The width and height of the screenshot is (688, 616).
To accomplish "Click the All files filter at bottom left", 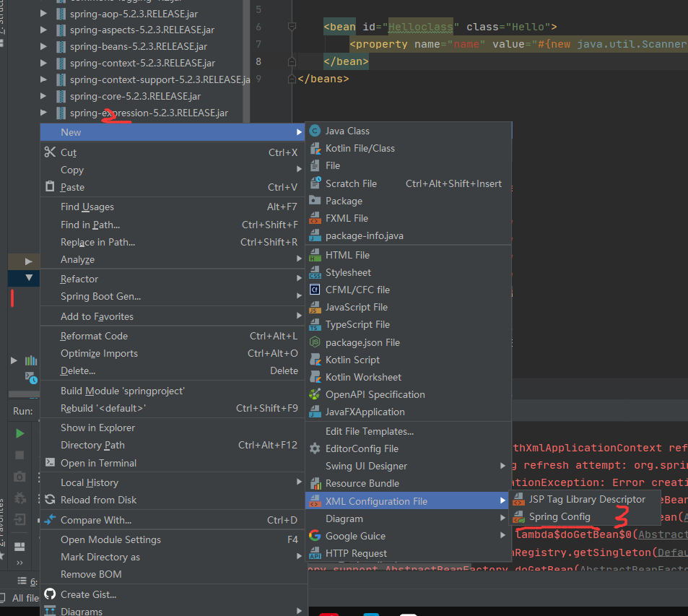I will tap(24, 598).
